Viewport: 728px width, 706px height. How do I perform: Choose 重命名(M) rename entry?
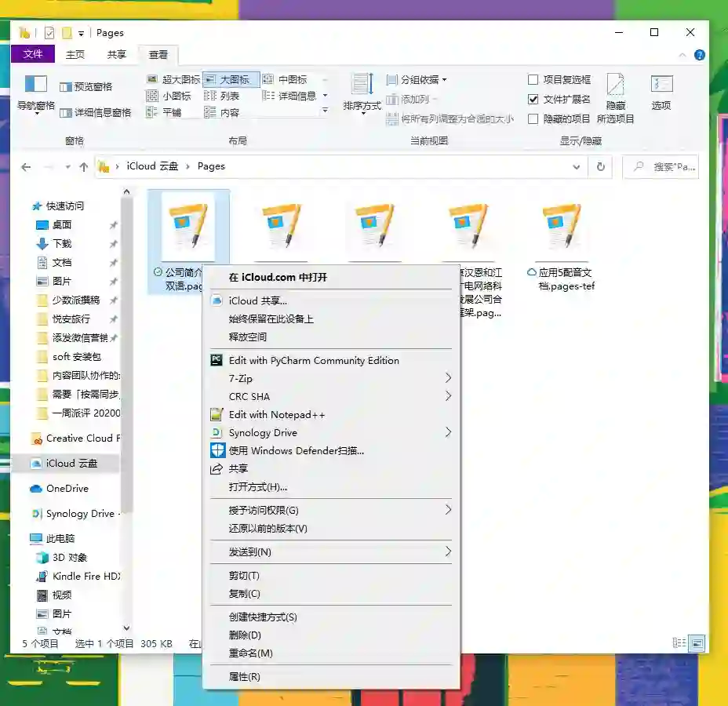pos(330,653)
